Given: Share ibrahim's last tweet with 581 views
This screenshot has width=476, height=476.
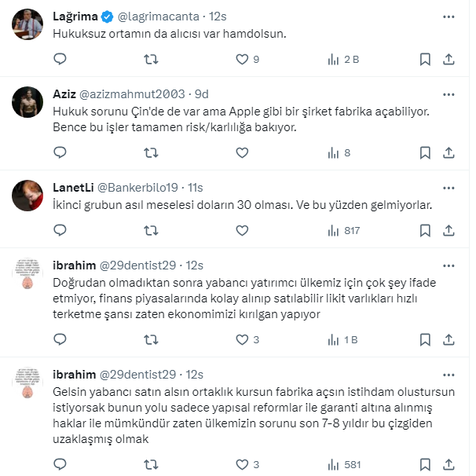Looking at the screenshot, I should click(449, 464).
